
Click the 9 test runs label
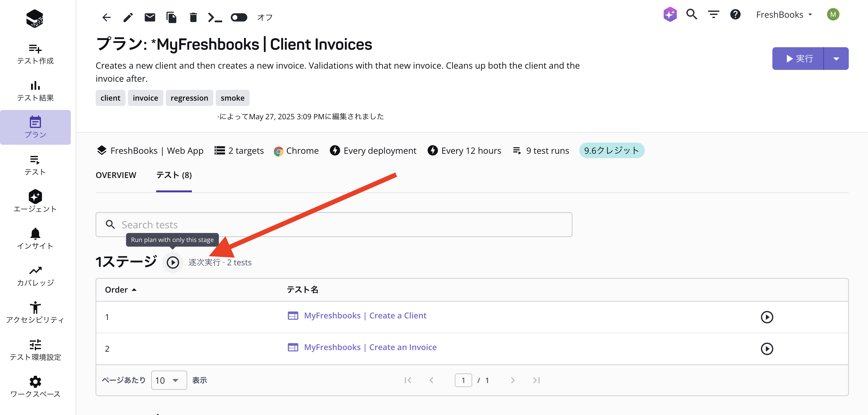(x=541, y=150)
